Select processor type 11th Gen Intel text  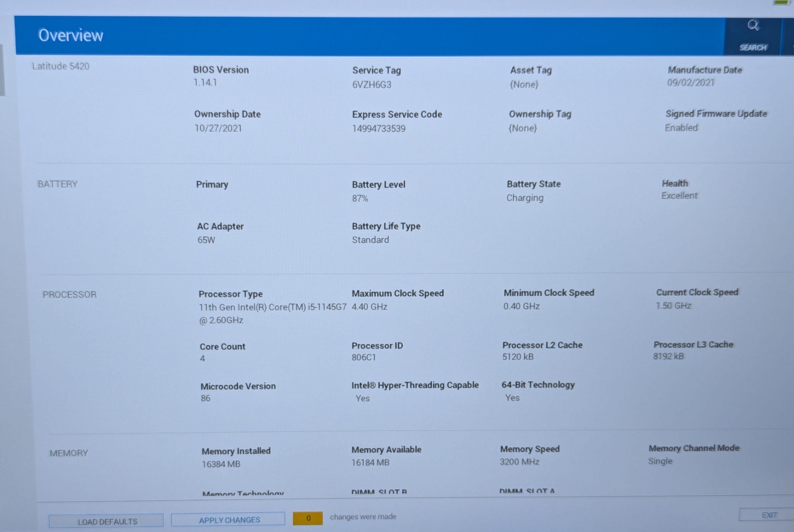coord(272,314)
